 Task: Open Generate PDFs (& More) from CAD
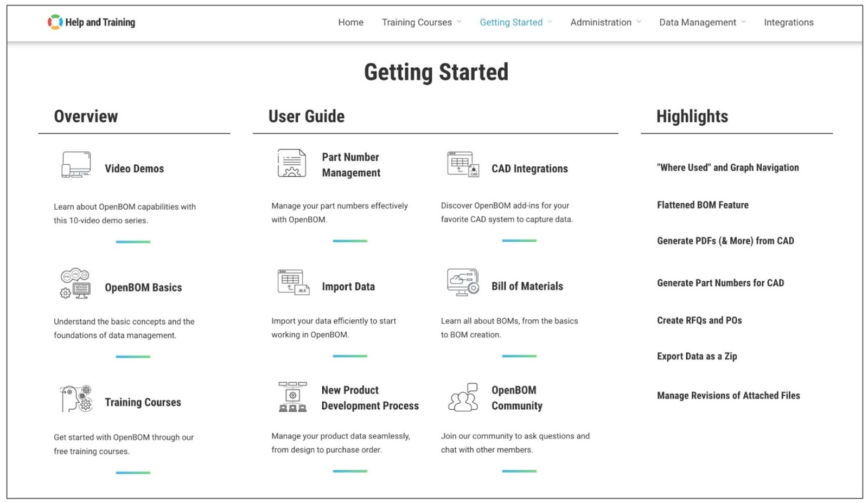point(725,241)
